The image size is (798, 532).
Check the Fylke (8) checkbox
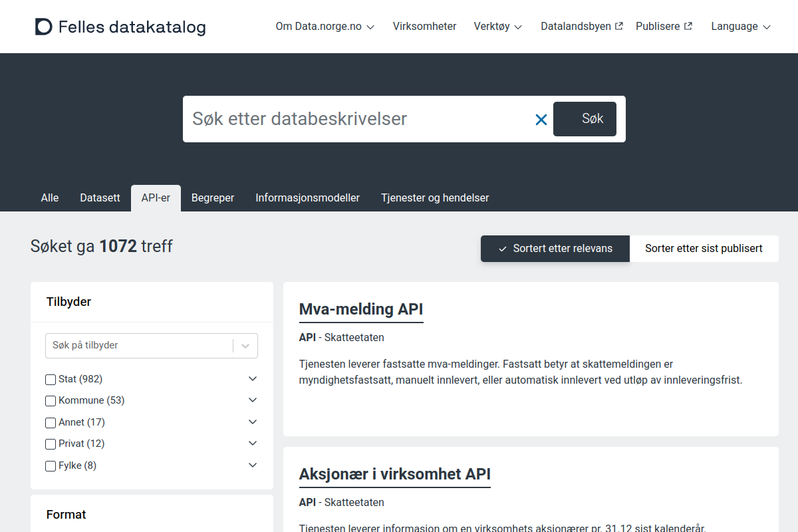(51, 466)
